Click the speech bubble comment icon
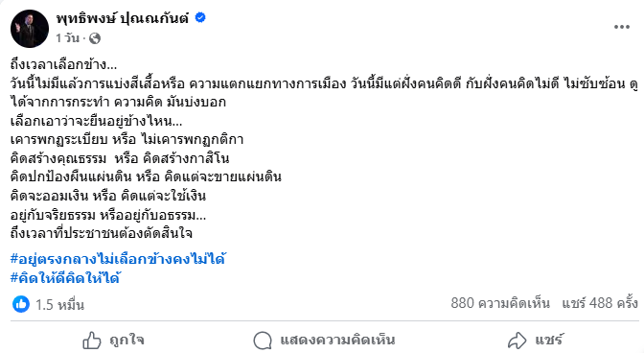Image resolution: width=644 pixels, height=353 pixels. tap(263, 341)
